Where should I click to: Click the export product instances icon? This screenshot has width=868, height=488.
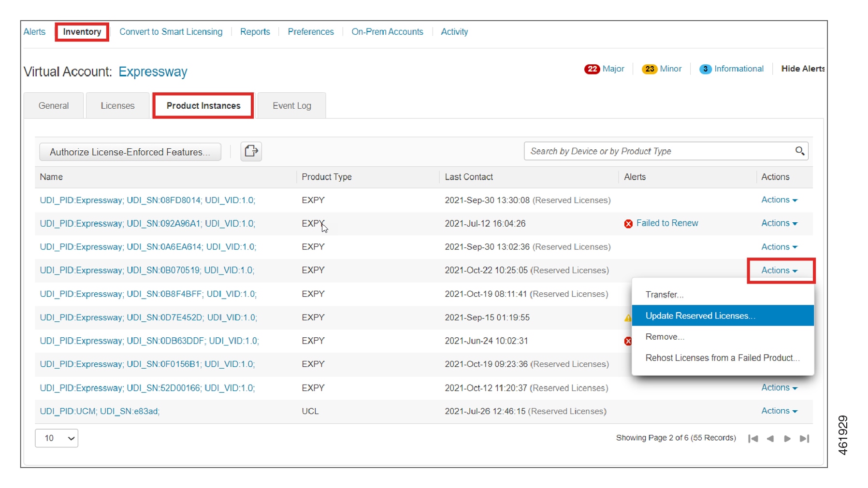click(251, 151)
